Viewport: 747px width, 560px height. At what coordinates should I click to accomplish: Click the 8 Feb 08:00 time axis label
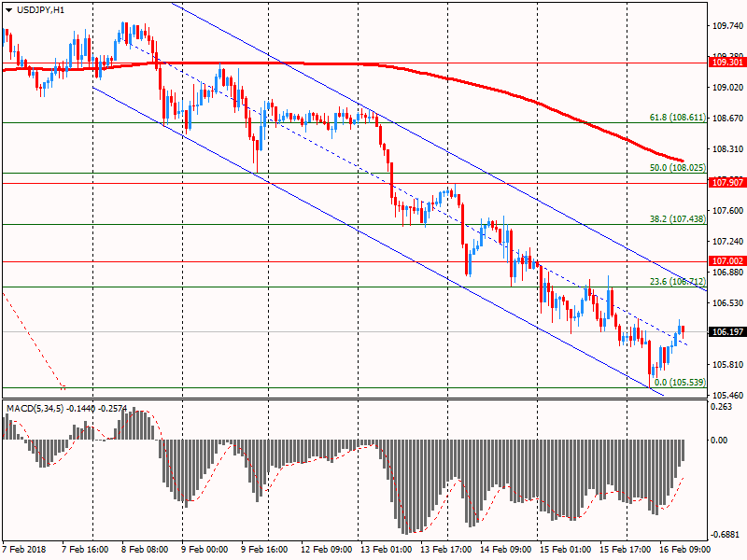pyautogui.click(x=145, y=550)
